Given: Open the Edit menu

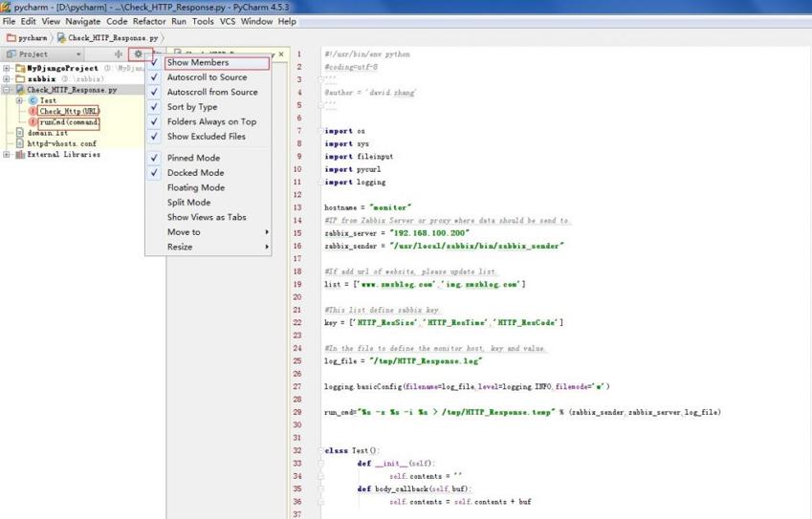Looking at the screenshot, I should [x=28, y=21].
